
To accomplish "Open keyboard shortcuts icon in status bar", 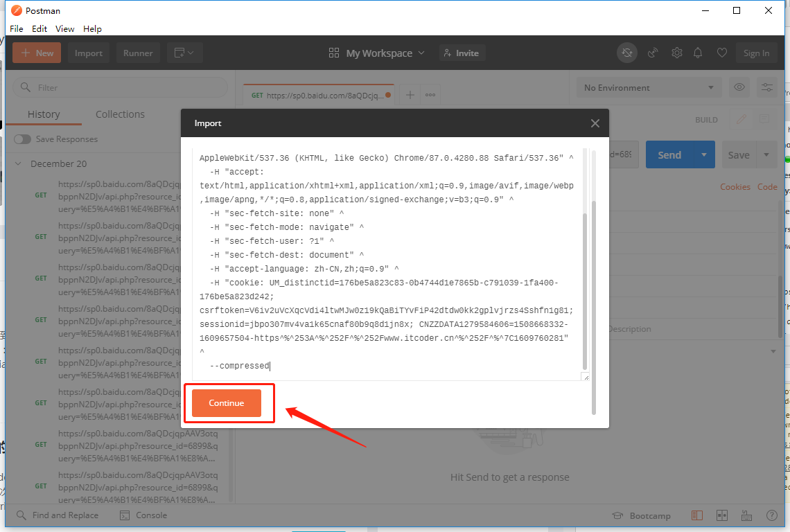I will (747, 515).
